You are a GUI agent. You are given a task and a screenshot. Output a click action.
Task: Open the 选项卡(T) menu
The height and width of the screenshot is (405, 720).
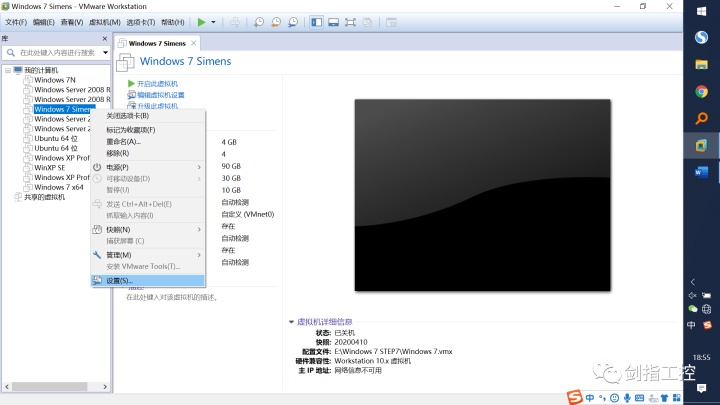click(141, 22)
